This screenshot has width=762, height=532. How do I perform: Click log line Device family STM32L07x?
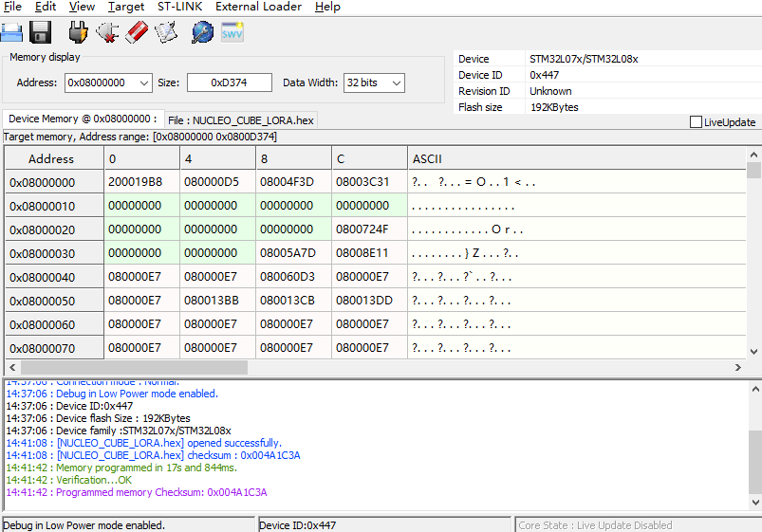[119, 431]
